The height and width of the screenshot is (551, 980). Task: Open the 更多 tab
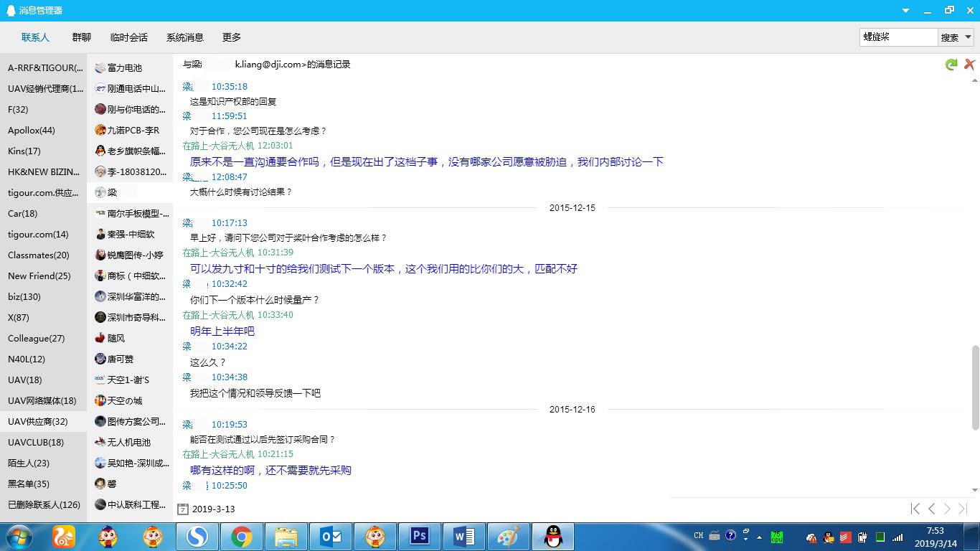click(232, 37)
